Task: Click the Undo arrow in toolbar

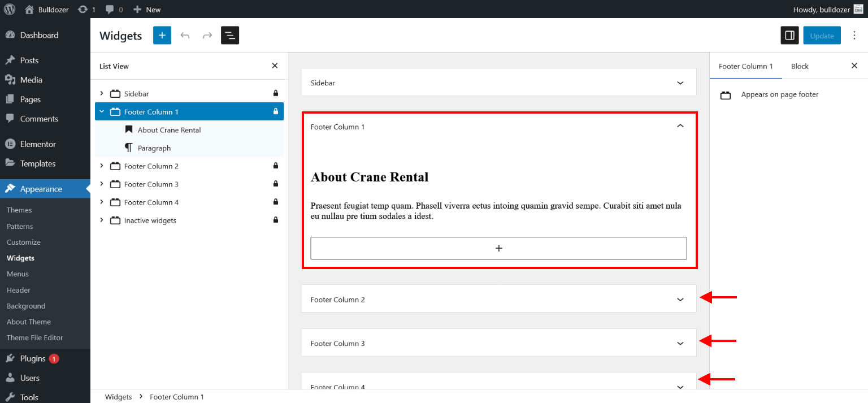Action: point(185,35)
